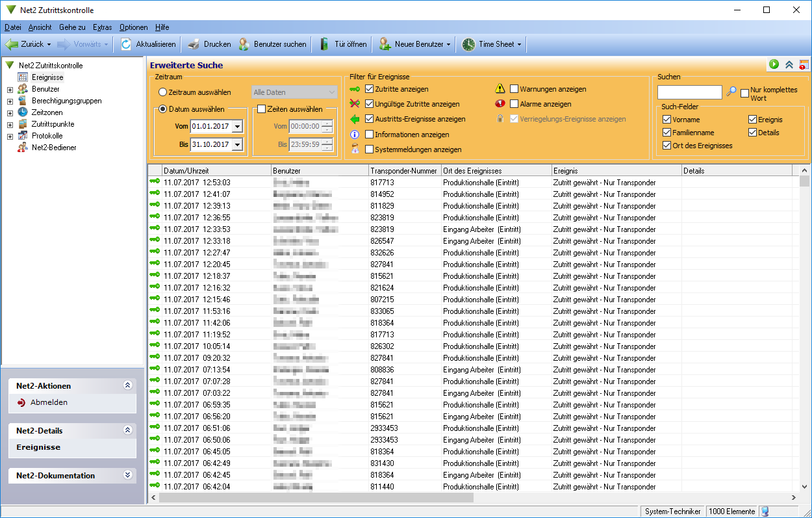Image resolution: width=812 pixels, height=518 pixels.
Task: Open the Vom date dropdown
Action: [237, 127]
